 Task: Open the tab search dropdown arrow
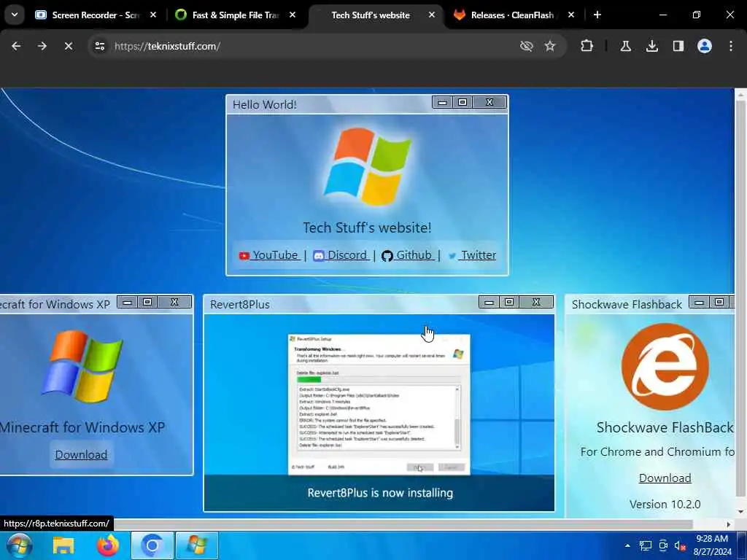click(x=15, y=15)
